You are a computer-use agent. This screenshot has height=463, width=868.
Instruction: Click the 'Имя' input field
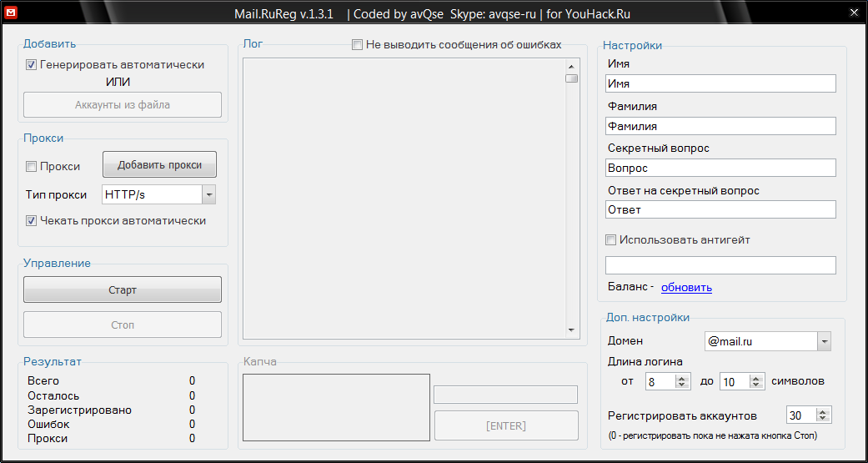720,83
